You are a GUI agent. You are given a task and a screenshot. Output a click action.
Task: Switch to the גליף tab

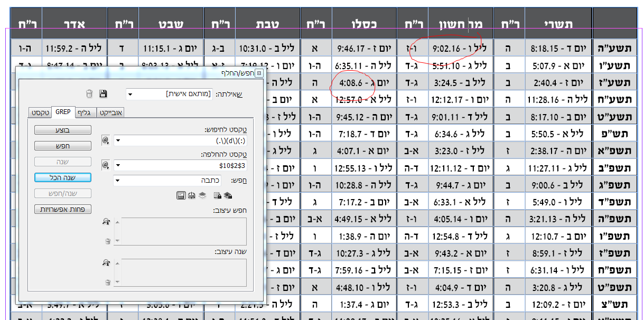85,112
